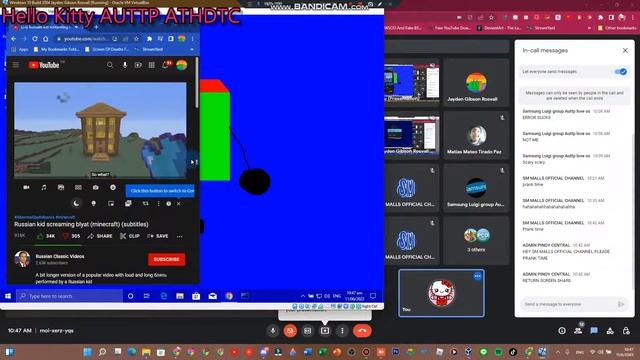Open the Windows 10 Start button in VM
This screenshot has width=640, height=360.
8,296
